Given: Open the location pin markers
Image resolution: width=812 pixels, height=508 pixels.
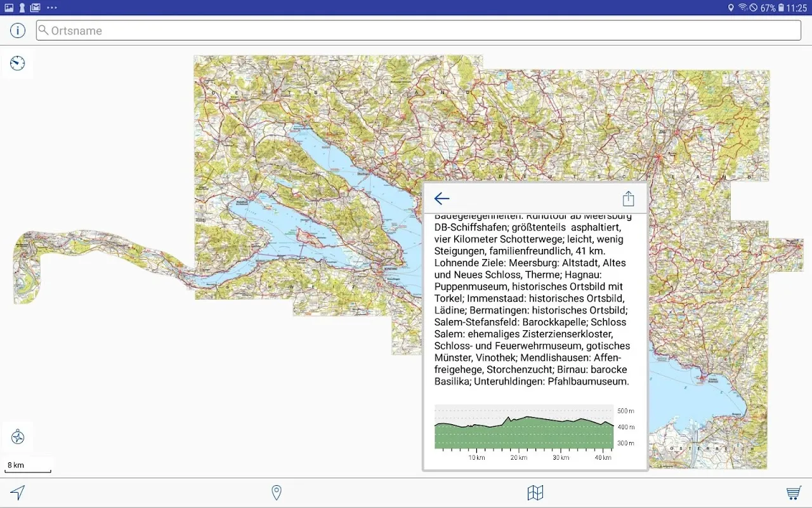Looking at the screenshot, I should click(x=276, y=493).
